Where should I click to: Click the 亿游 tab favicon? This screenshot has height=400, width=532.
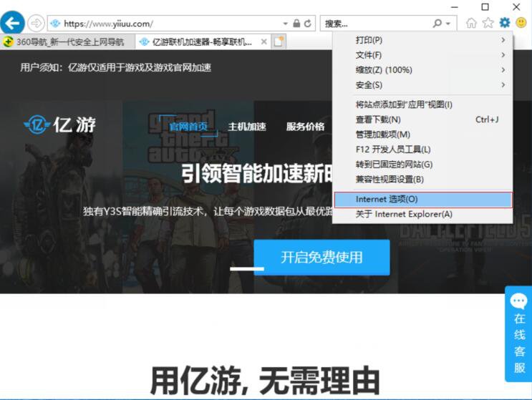click(144, 42)
